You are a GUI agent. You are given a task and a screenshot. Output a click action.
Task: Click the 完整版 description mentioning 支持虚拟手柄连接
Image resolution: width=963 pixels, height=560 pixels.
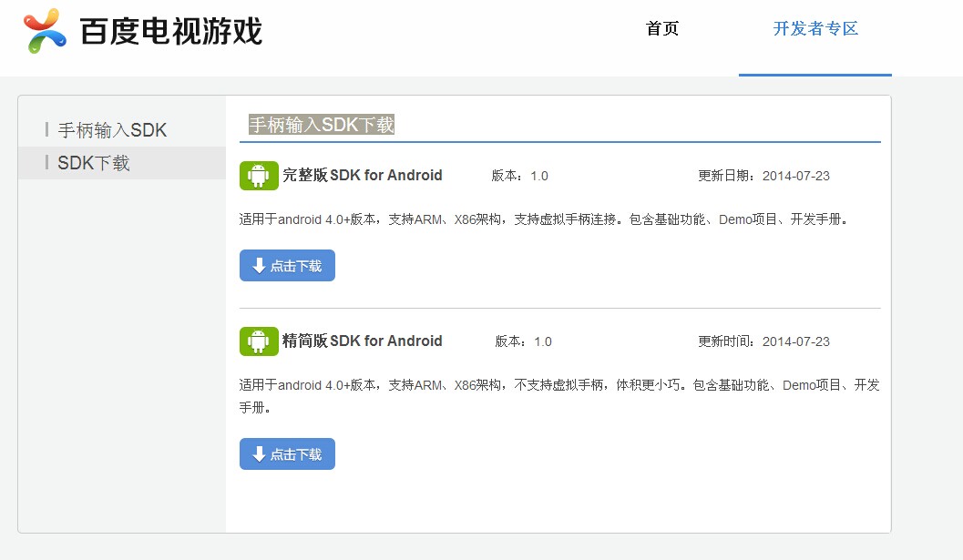544,219
